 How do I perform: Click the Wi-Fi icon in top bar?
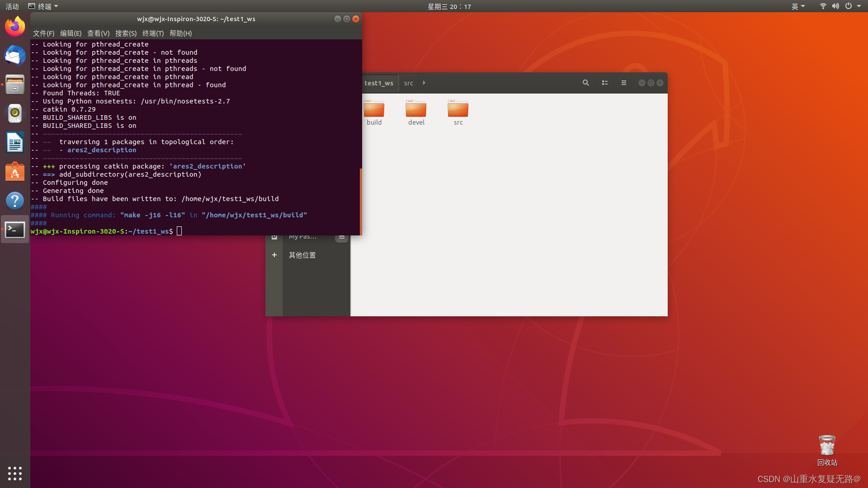823,6
